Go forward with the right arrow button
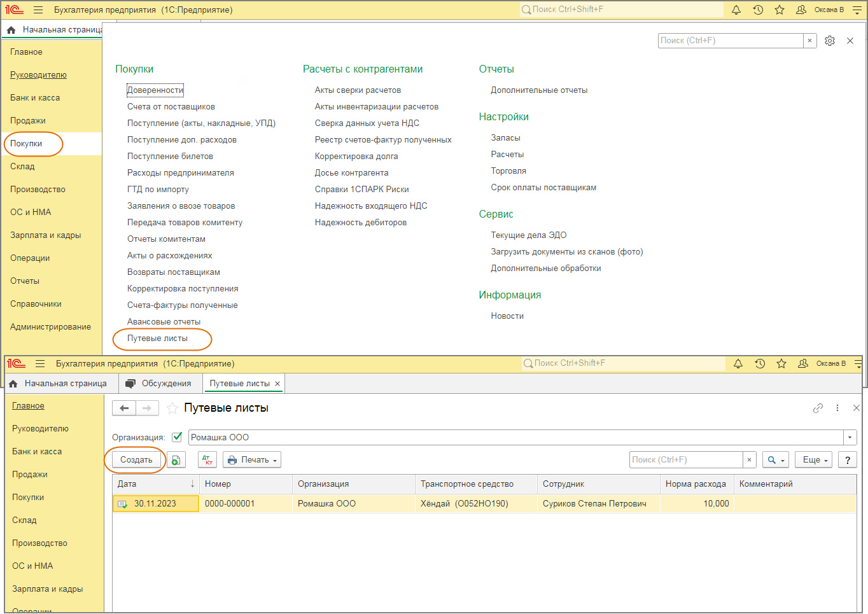This screenshot has height=614, width=868. point(147,408)
